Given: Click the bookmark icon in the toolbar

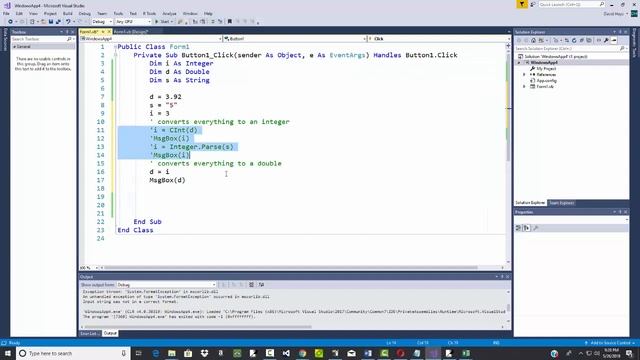Looking at the screenshot, I should pos(230,22).
